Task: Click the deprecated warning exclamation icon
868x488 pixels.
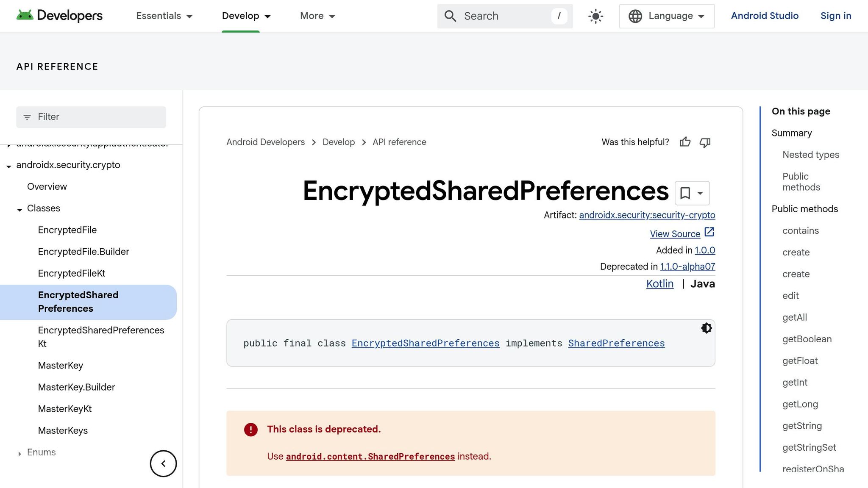Action: coord(250,430)
